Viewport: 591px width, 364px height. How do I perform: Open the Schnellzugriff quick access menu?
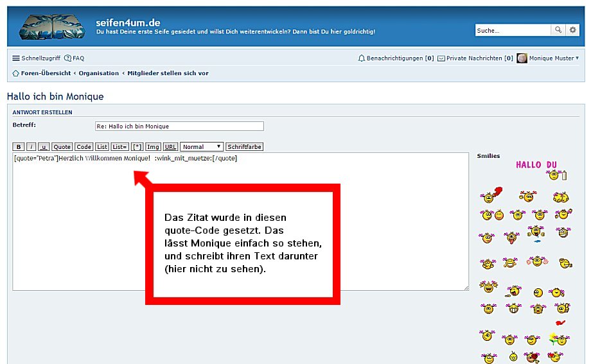pyautogui.click(x=36, y=58)
